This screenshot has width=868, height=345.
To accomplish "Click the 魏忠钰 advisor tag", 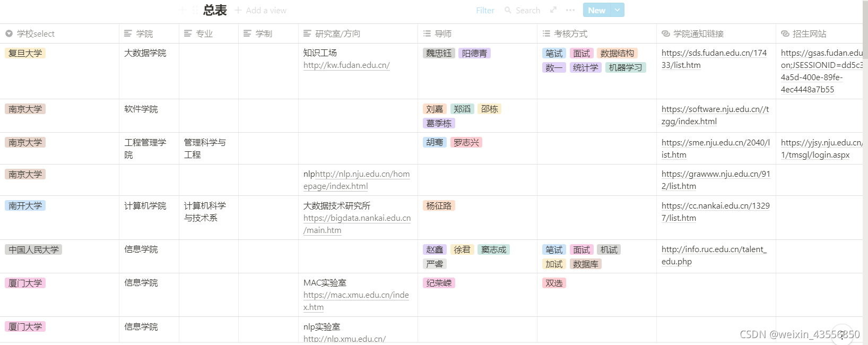I will pos(439,53).
